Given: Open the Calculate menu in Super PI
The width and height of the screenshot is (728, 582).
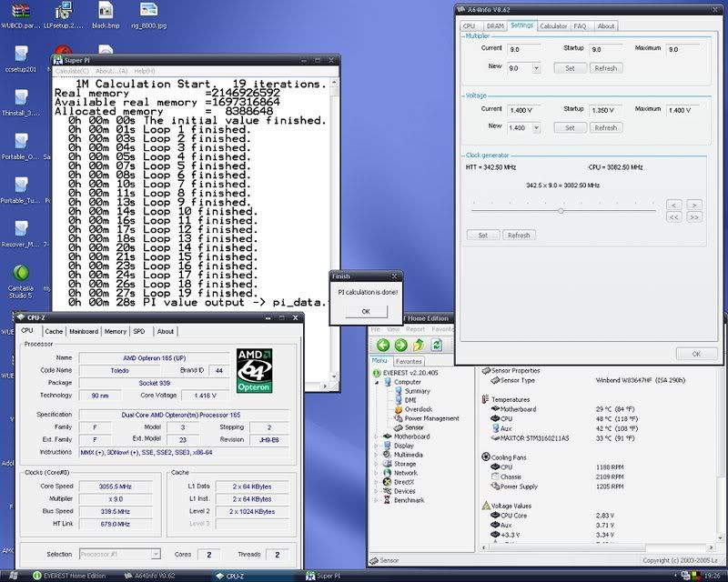Looking at the screenshot, I should click(x=72, y=71).
